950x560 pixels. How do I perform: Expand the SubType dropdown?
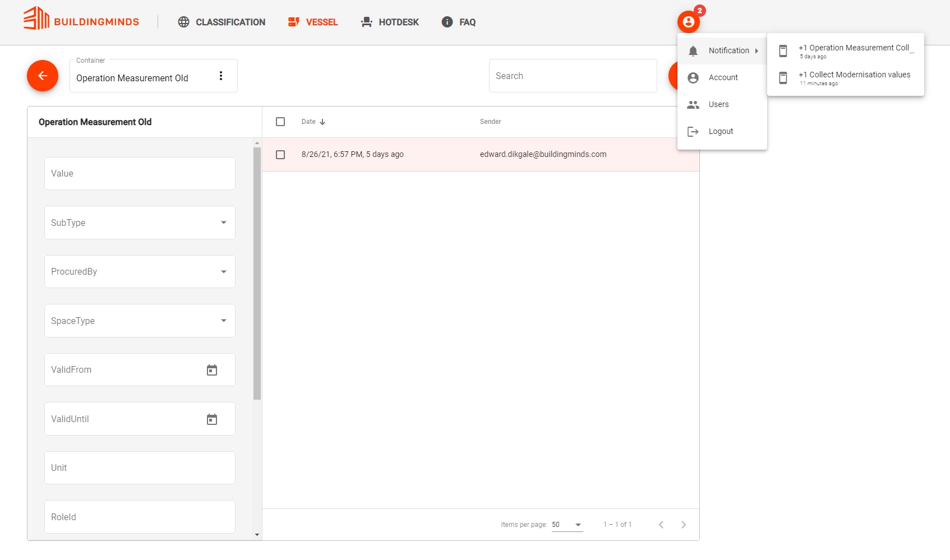tap(140, 223)
